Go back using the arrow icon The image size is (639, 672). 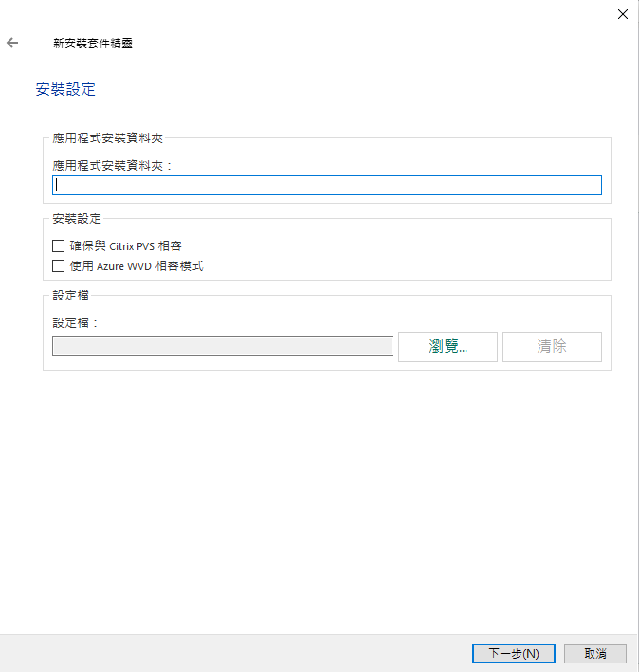[x=12, y=43]
